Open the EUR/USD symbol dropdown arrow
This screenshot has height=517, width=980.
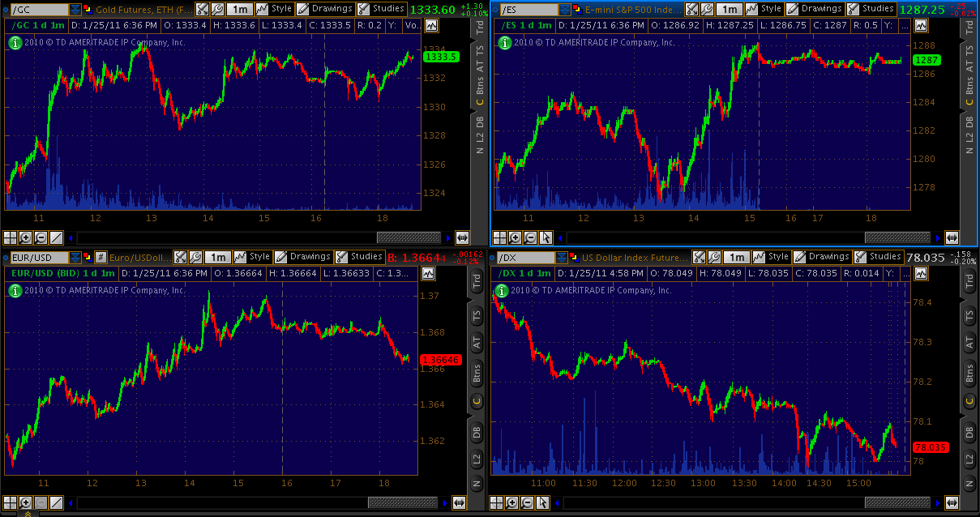click(75, 257)
